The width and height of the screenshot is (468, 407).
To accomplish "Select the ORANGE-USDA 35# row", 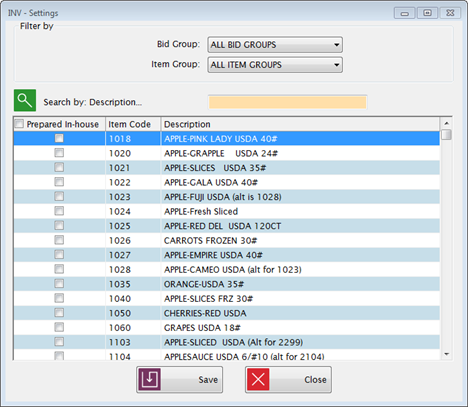I will pos(227,284).
